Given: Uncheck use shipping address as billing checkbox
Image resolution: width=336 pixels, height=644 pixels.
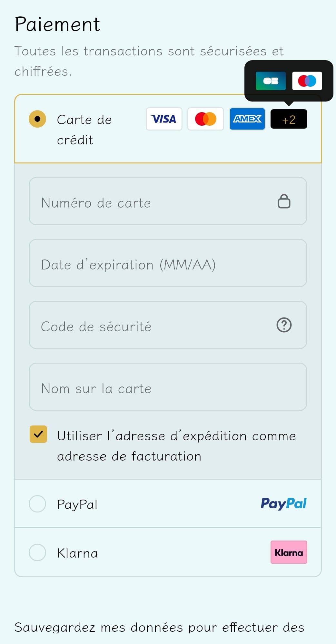Looking at the screenshot, I should (38, 434).
